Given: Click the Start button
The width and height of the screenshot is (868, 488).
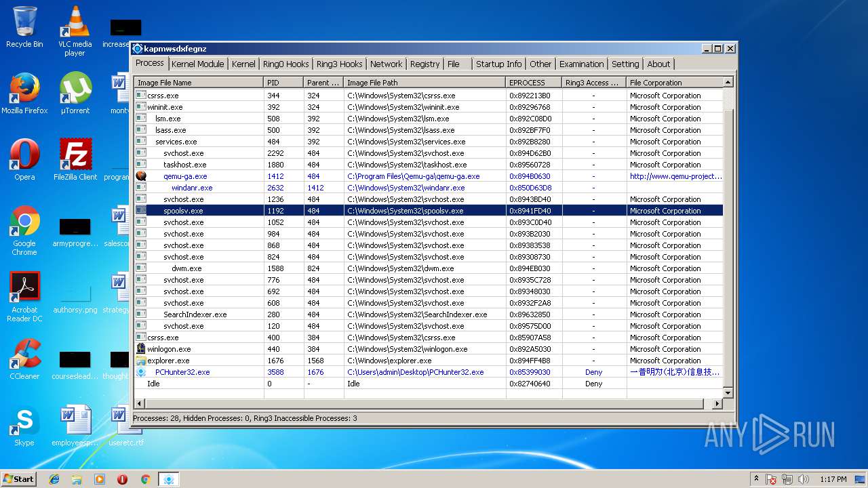Looking at the screenshot, I should (19, 479).
